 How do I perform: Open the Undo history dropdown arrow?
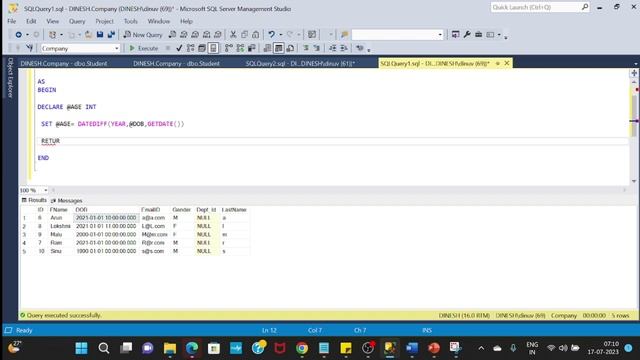[280, 35]
